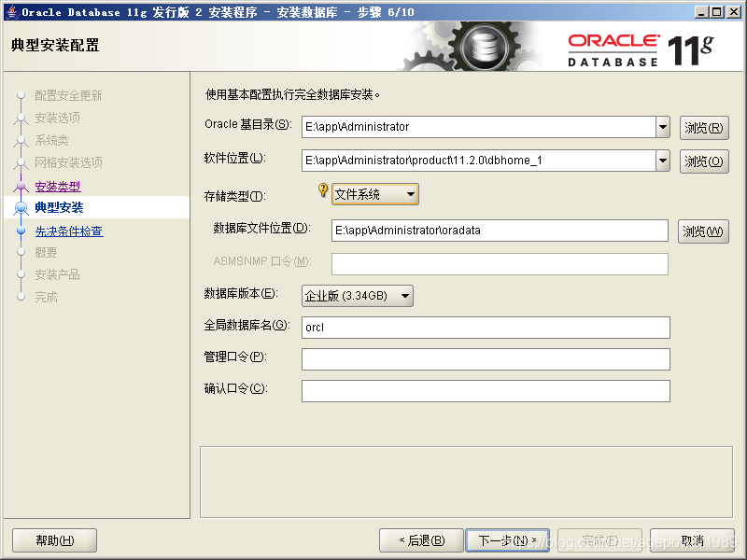Minimize the installer window
This screenshot has width=747, height=560.
pos(701,12)
